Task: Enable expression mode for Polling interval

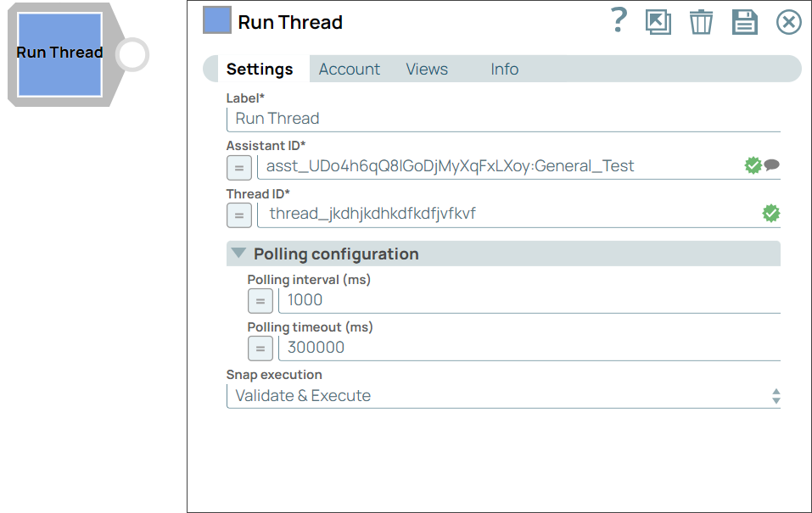Action: click(x=260, y=301)
